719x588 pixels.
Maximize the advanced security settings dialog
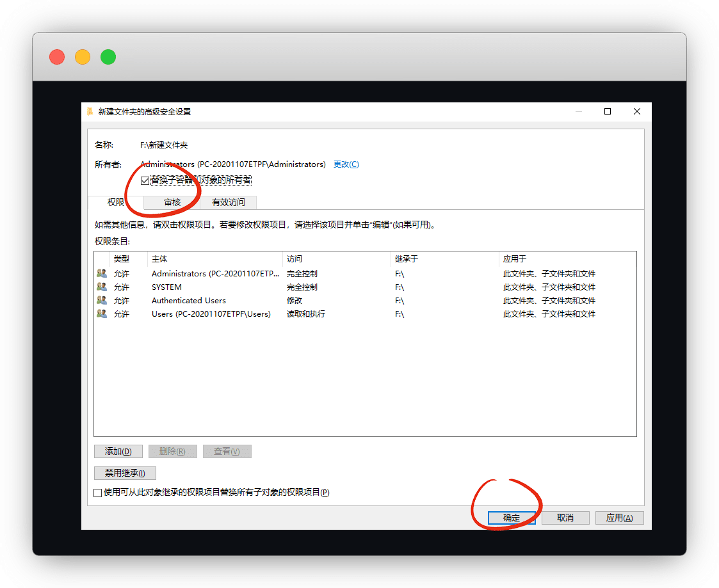(608, 111)
